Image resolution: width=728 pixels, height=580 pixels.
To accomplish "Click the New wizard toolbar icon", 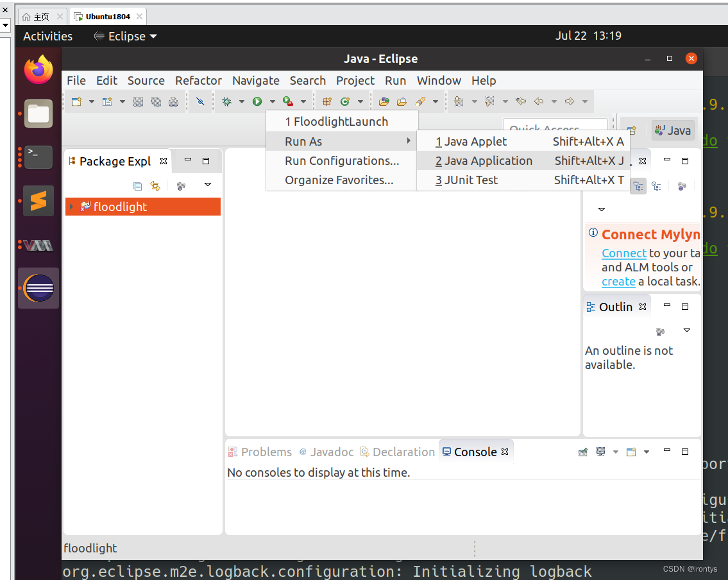I will pos(76,101).
